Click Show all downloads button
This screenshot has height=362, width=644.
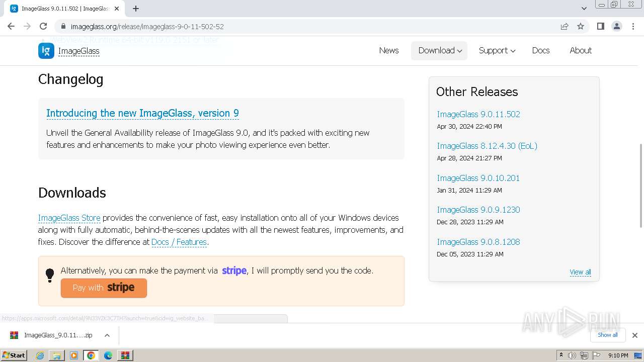point(607,335)
